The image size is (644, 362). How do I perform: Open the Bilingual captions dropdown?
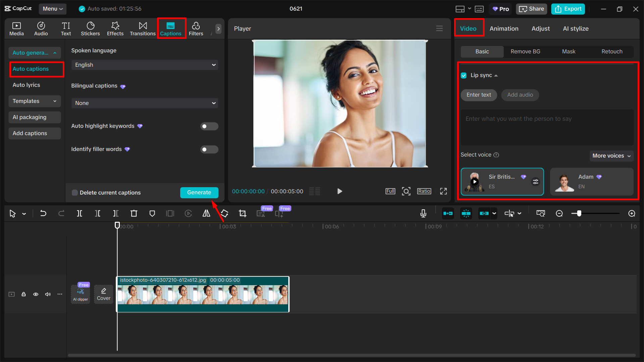click(144, 103)
